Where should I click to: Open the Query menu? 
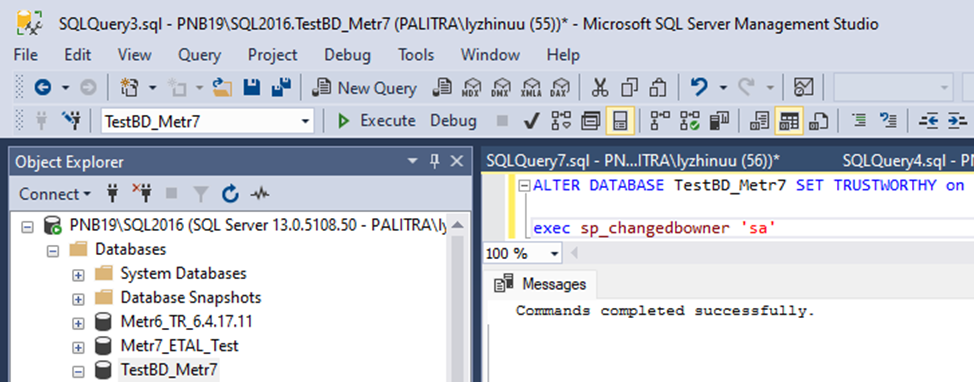click(x=199, y=55)
